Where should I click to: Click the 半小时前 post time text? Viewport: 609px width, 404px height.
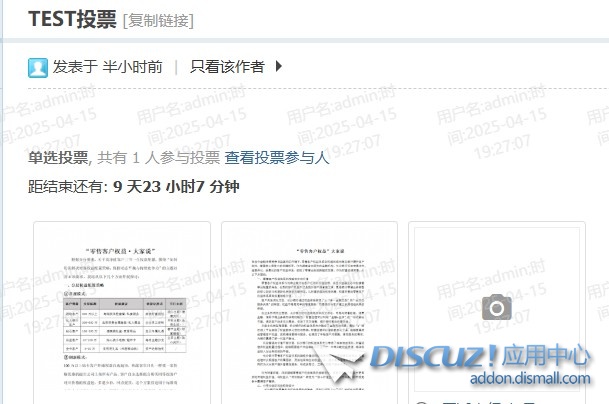(x=132, y=67)
